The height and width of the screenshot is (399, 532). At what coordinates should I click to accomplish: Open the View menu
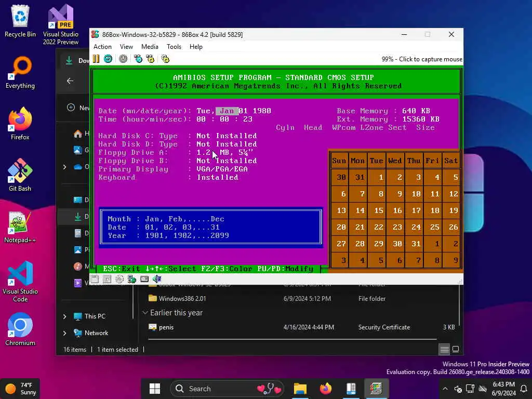[x=126, y=47]
